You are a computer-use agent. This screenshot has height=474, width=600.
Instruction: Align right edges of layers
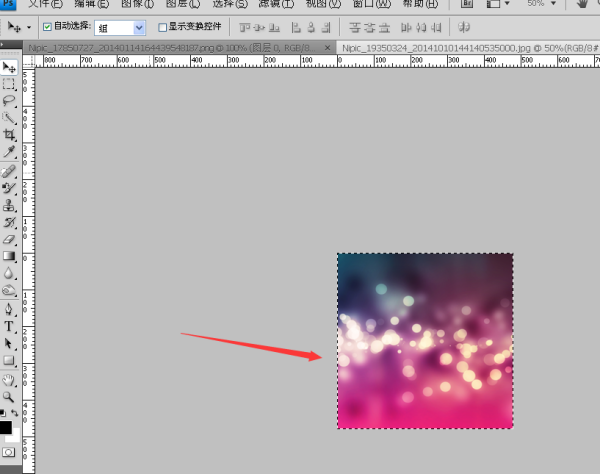pos(326,28)
